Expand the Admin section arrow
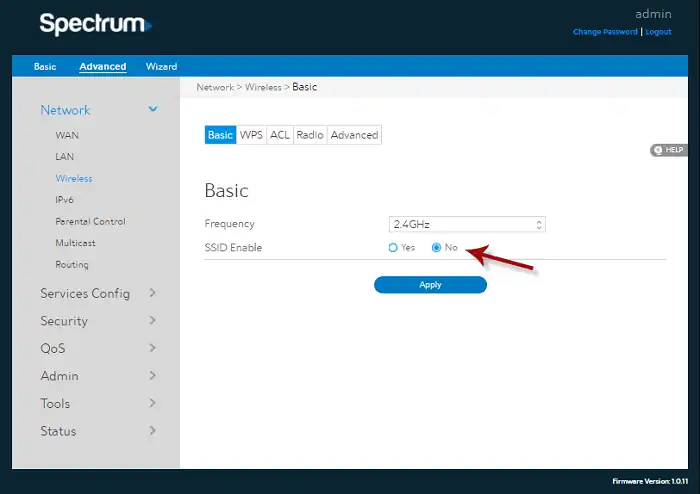 152,375
